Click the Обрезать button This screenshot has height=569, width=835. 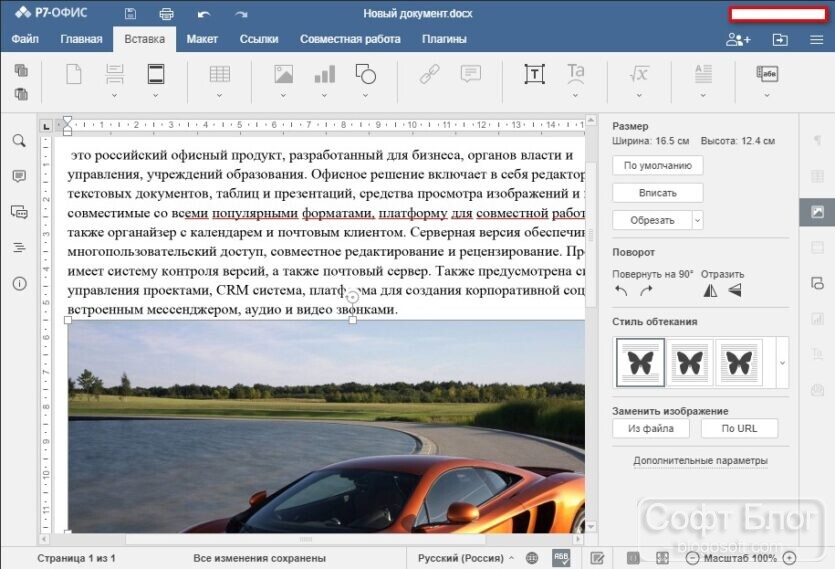652,220
